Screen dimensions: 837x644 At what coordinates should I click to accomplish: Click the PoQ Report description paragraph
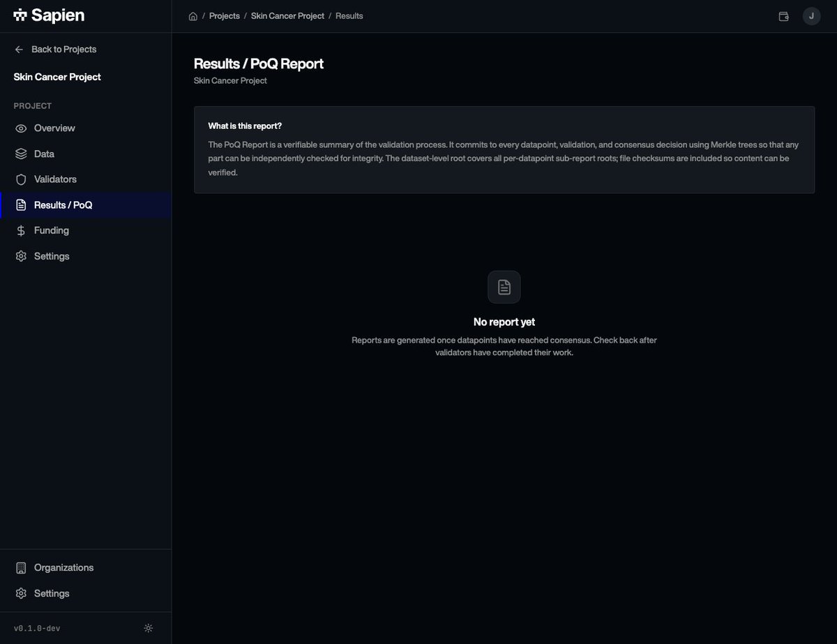(x=504, y=158)
